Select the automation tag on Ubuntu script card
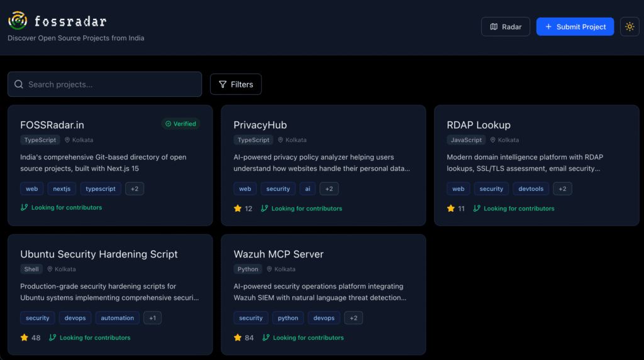644x360 pixels. point(117,318)
